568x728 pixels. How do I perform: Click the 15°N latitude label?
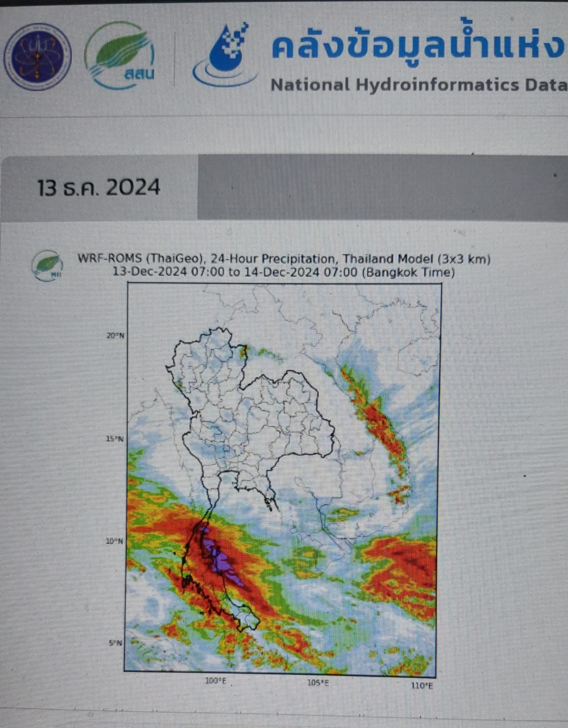point(116,439)
